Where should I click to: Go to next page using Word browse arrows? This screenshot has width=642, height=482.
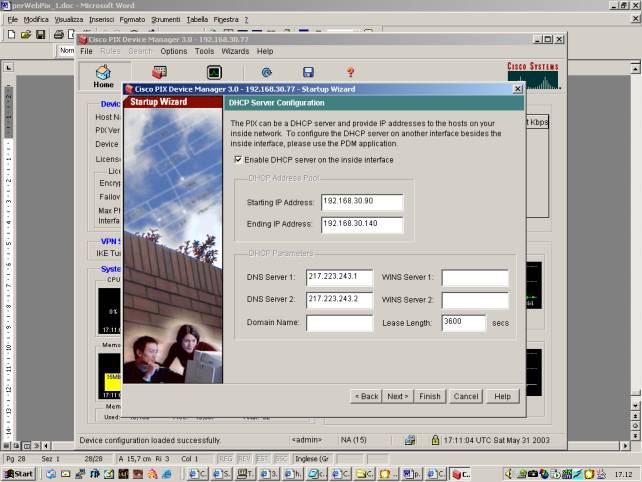635,435
